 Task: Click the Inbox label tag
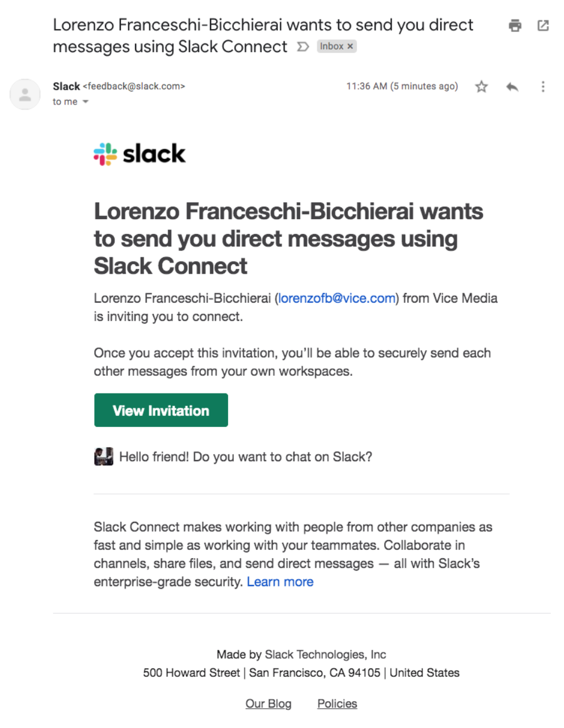pyautogui.click(x=331, y=47)
